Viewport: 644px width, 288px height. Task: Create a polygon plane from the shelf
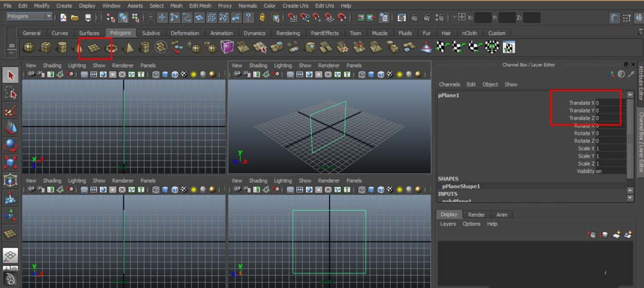pyautogui.click(x=94, y=47)
